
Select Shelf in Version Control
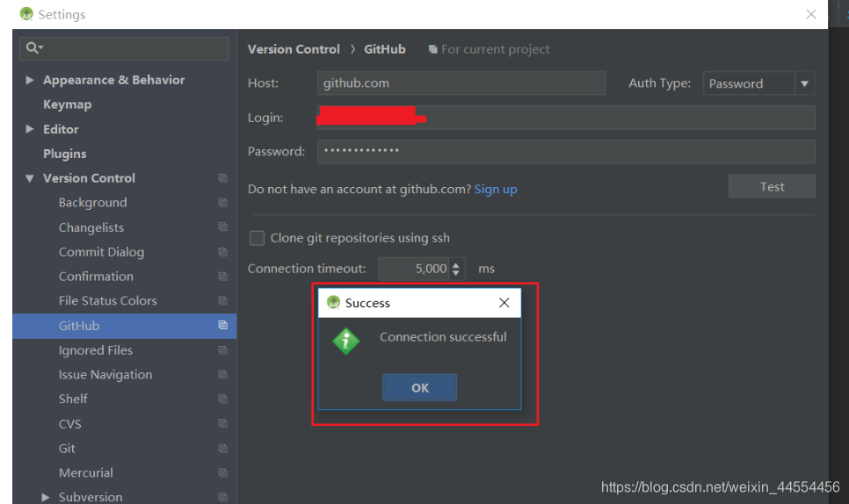(x=73, y=400)
